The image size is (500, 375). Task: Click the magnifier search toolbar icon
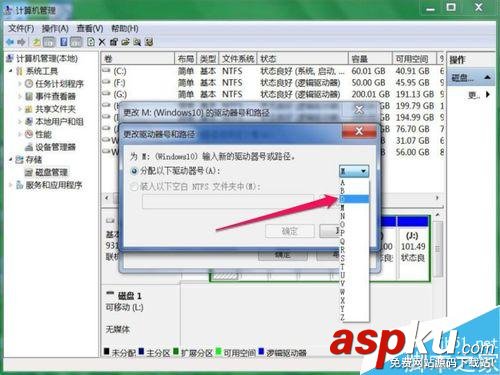point(137,42)
